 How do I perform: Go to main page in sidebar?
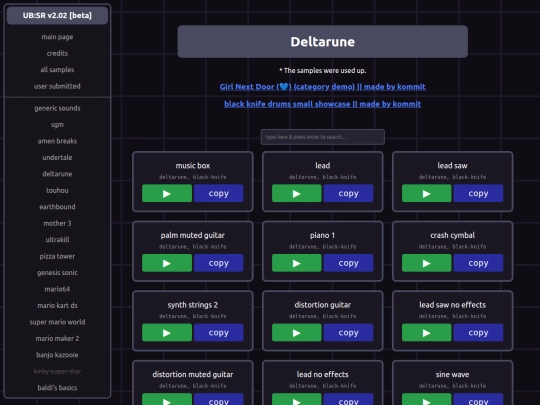(57, 37)
